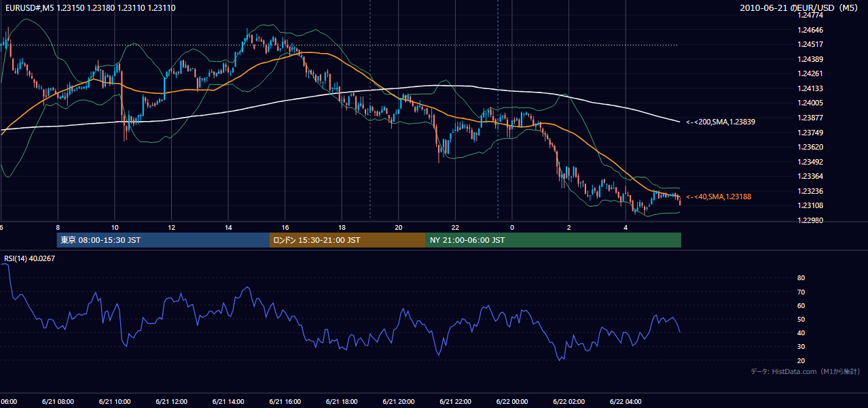The width and height of the screenshot is (868, 408).
Task: Click the 1.23749 price axis label
Action: pyautogui.click(x=810, y=133)
